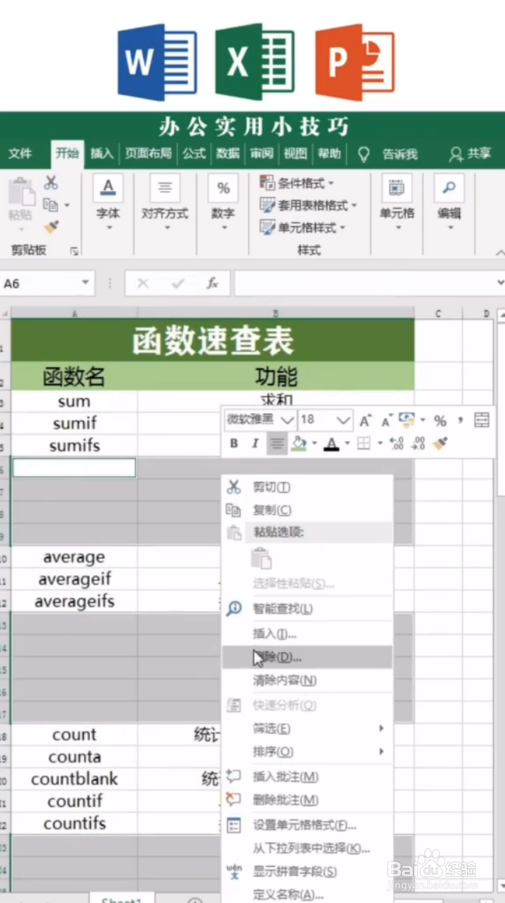The width and height of the screenshot is (505, 903).
Task: Choose Format Cells (设置单元格格式)
Action: [x=307, y=825]
